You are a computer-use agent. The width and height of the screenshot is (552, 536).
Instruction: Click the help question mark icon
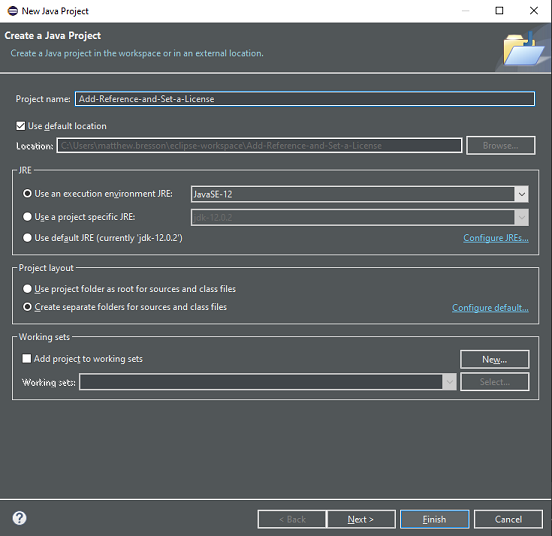[19, 518]
